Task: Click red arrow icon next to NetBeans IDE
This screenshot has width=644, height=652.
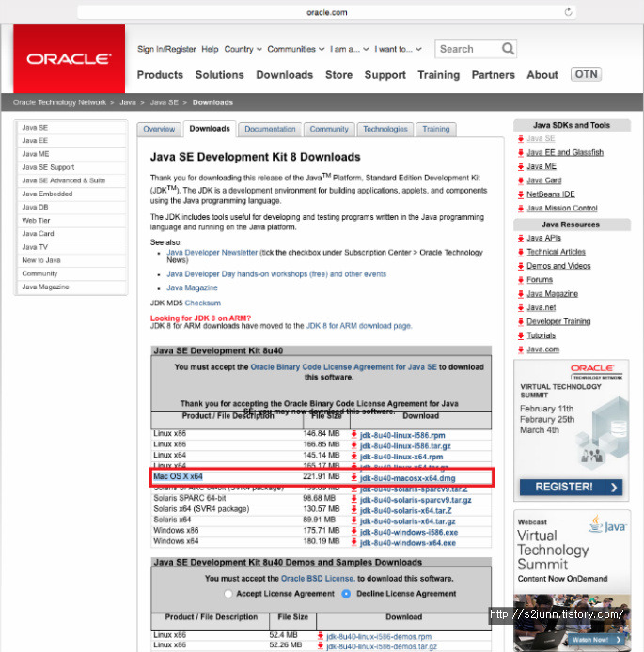Action: click(521, 194)
